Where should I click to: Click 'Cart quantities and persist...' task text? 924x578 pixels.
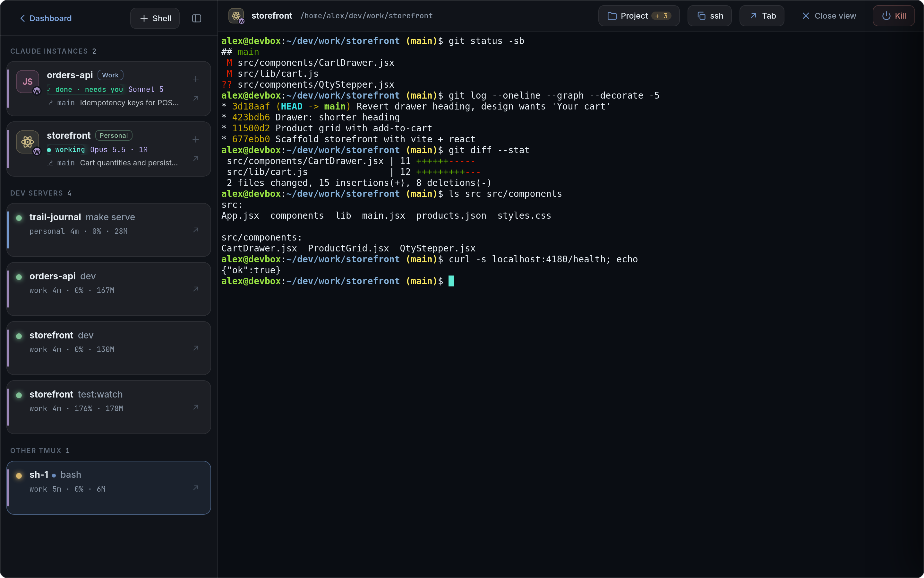click(x=129, y=163)
